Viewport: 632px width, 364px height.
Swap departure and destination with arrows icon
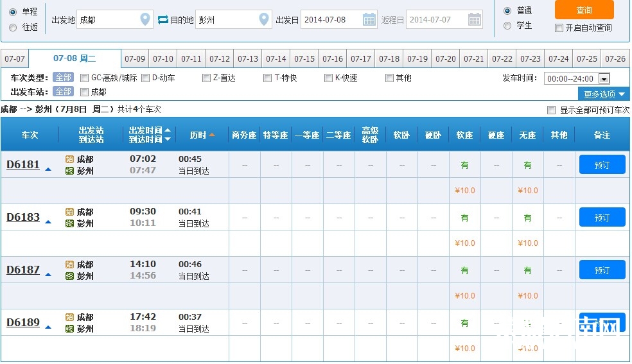click(163, 19)
